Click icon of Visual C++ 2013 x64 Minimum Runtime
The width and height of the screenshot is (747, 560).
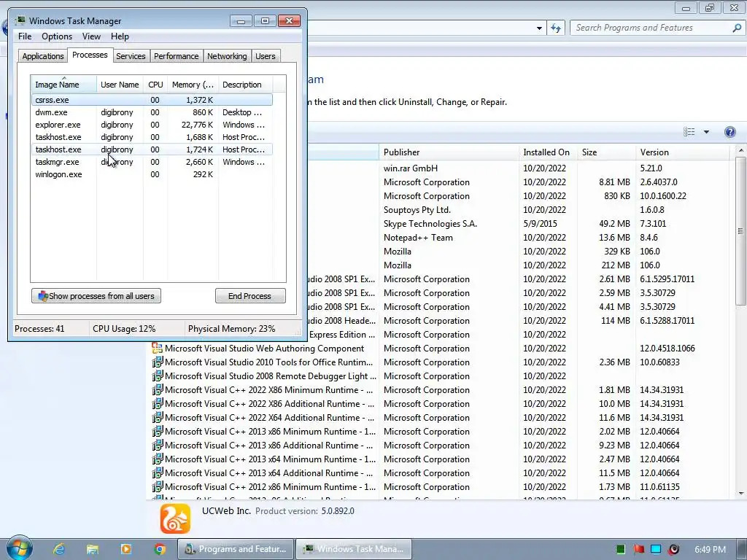(x=157, y=459)
